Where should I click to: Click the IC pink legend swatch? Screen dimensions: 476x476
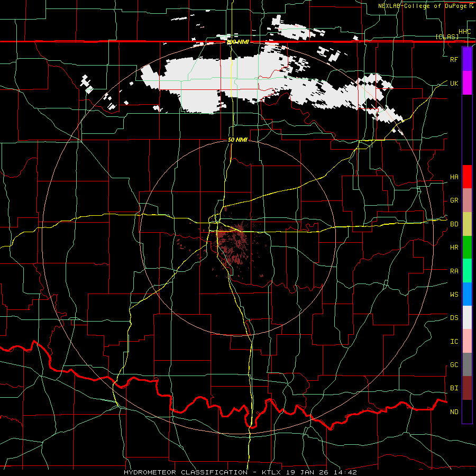(x=467, y=341)
